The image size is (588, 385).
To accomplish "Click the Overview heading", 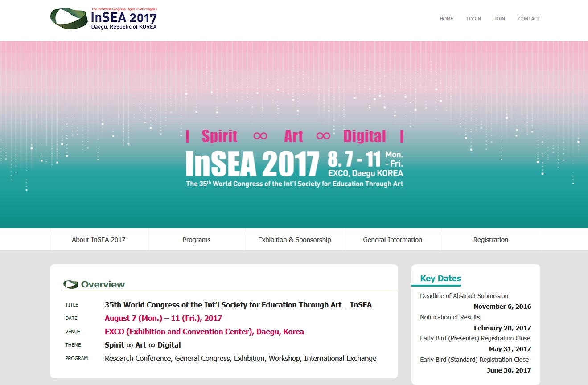I will click(x=103, y=284).
